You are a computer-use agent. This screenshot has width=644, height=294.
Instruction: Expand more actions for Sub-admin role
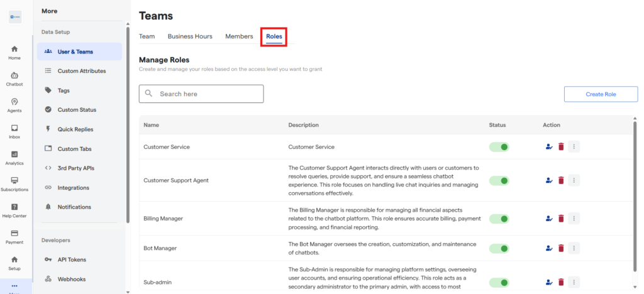pos(573,282)
